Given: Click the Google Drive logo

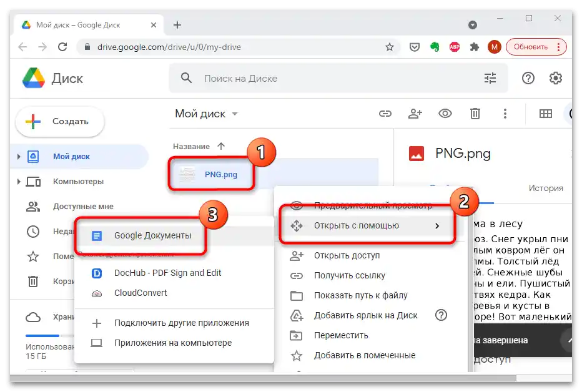Looking at the screenshot, I should (x=33, y=78).
